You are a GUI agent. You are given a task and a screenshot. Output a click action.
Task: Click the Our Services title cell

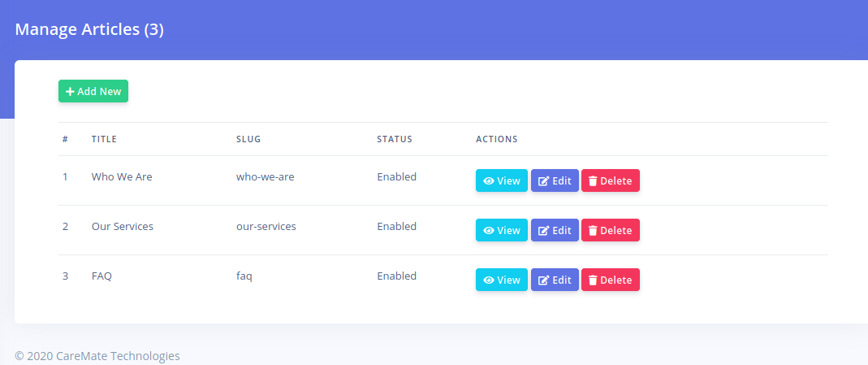[122, 226]
